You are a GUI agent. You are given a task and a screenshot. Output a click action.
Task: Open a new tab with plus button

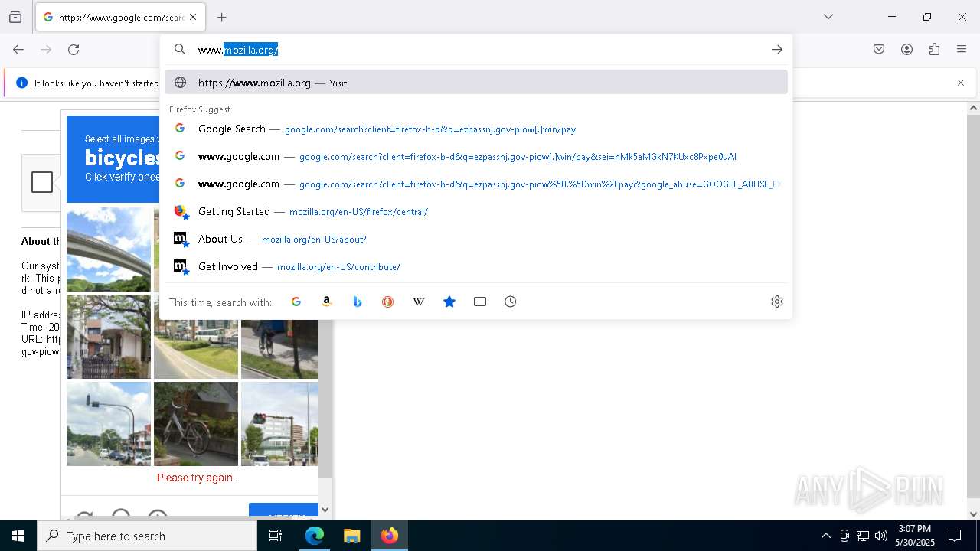(221, 17)
